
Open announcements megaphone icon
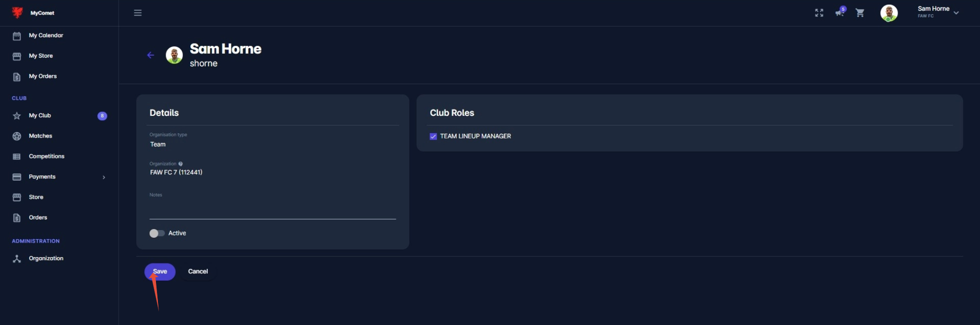[x=840, y=13]
